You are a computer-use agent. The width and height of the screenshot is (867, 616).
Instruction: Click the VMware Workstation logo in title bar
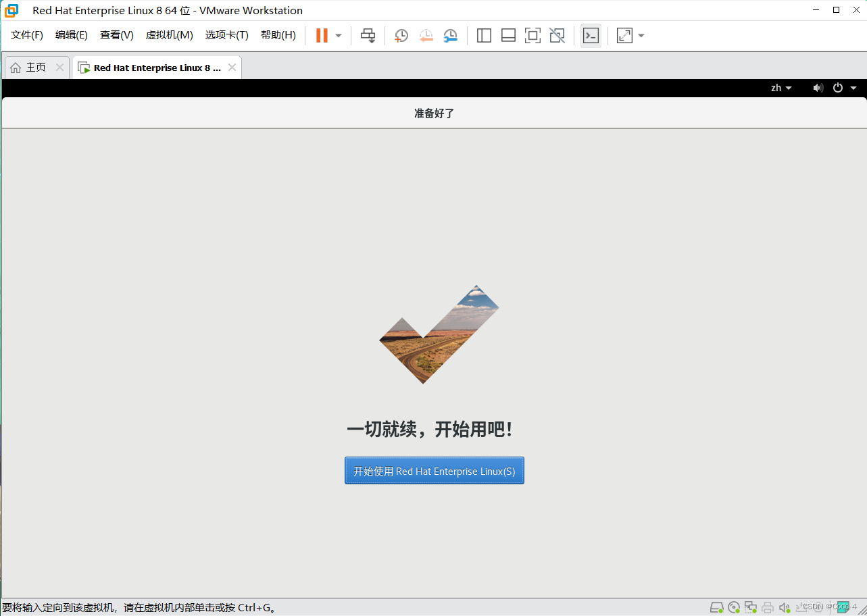click(11, 10)
